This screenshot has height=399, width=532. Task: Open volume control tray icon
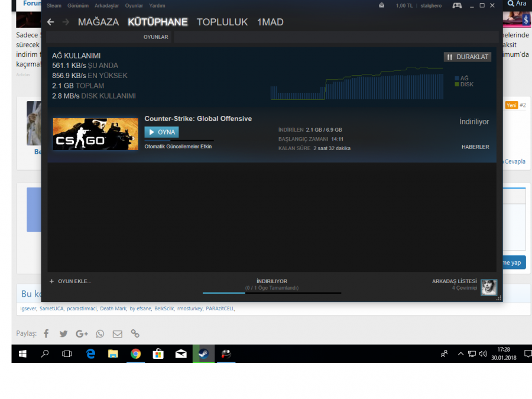[483, 354]
